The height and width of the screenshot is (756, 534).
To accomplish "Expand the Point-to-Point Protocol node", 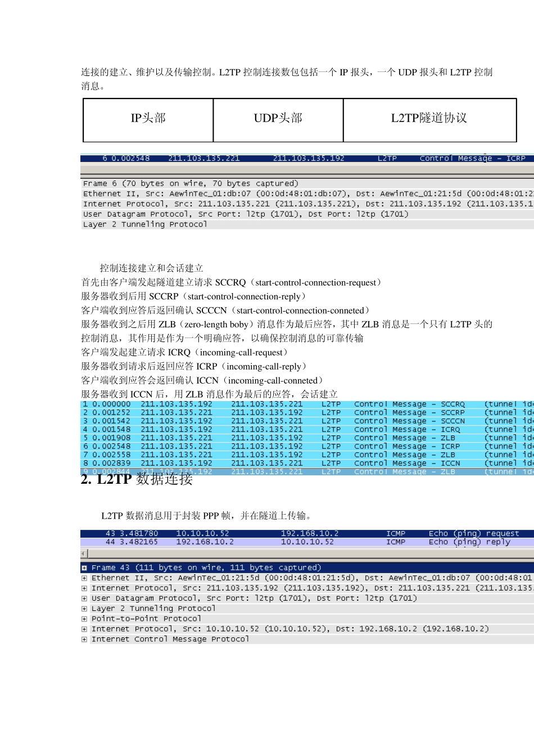I will pyautogui.click(x=84, y=619).
